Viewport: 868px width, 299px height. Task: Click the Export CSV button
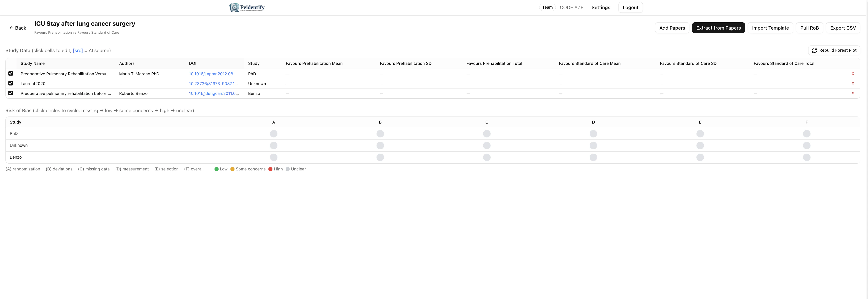point(842,28)
